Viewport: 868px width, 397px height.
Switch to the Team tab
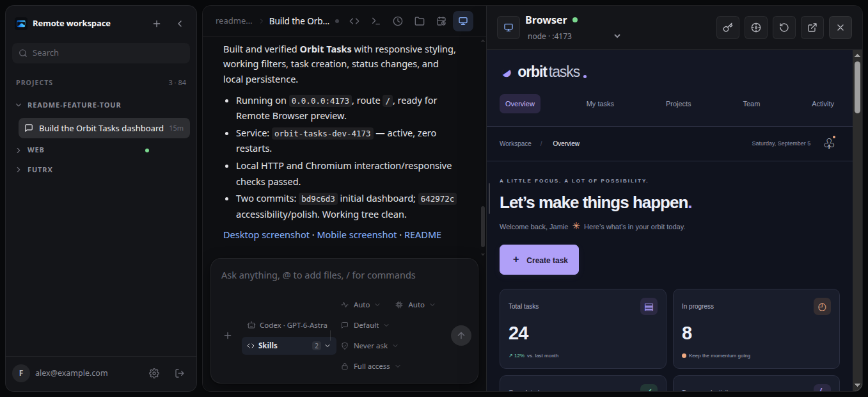[752, 104]
